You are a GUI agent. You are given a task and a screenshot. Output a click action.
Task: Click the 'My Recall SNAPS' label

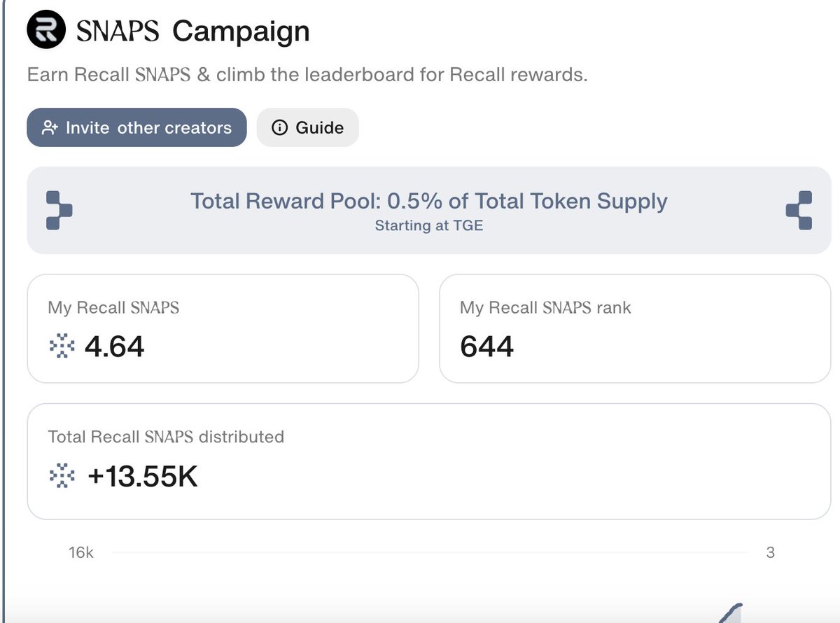click(x=113, y=307)
